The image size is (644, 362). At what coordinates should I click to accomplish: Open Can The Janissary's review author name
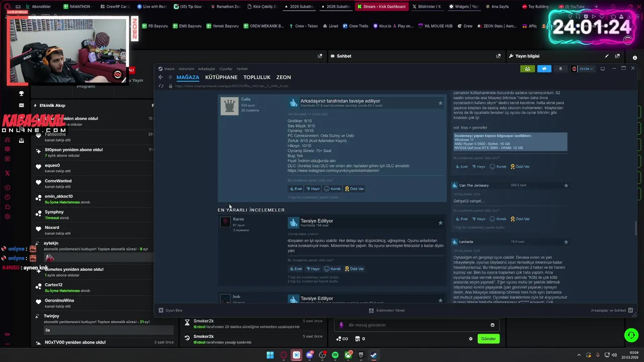click(474, 186)
